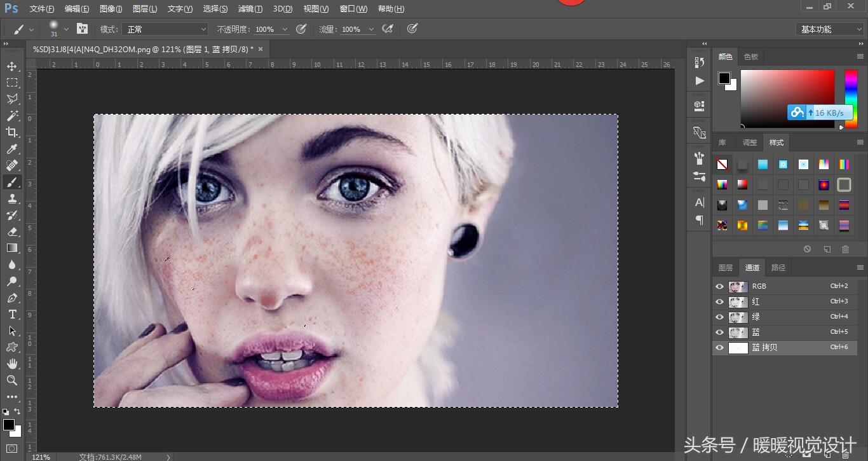Select the Eraser tool

12,231
